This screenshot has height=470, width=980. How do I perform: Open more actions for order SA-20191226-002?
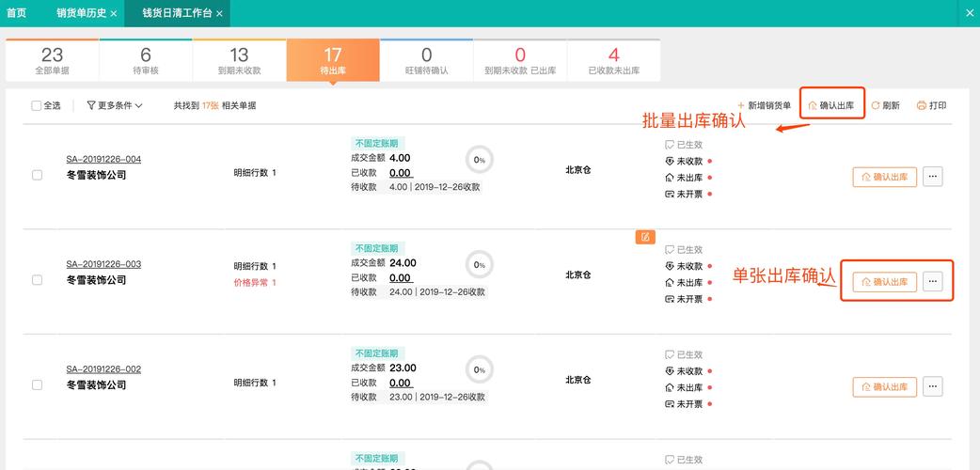coord(932,387)
